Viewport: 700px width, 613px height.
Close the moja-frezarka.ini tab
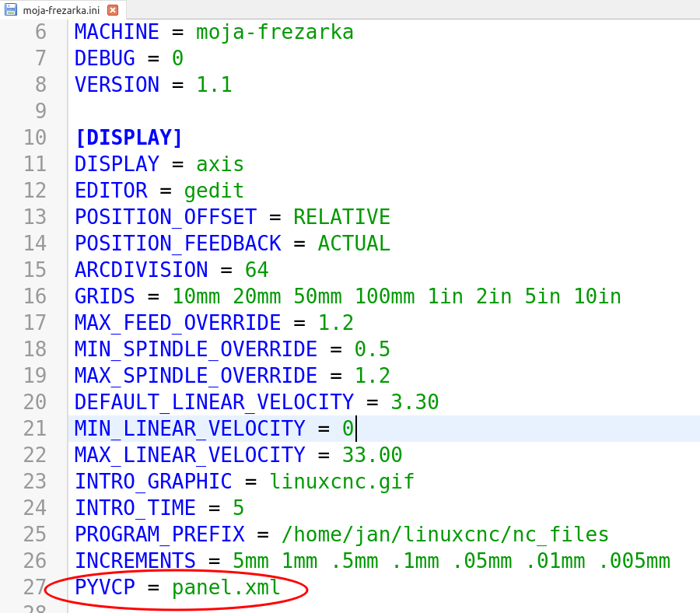(x=113, y=10)
